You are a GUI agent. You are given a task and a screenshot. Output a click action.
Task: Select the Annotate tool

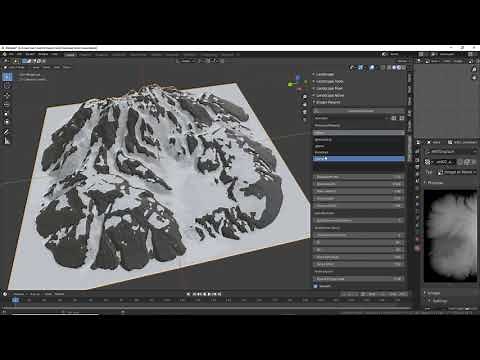click(7, 132)
